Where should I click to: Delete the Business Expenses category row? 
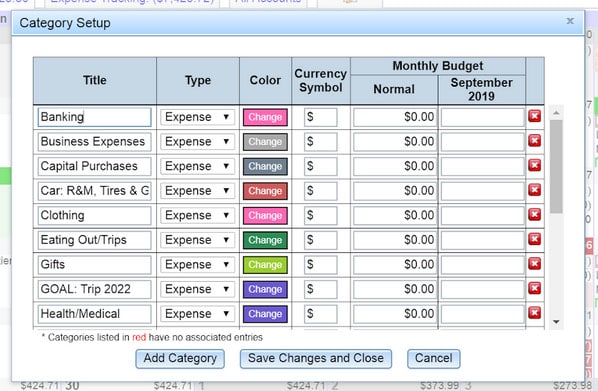[x=534, y=141]
